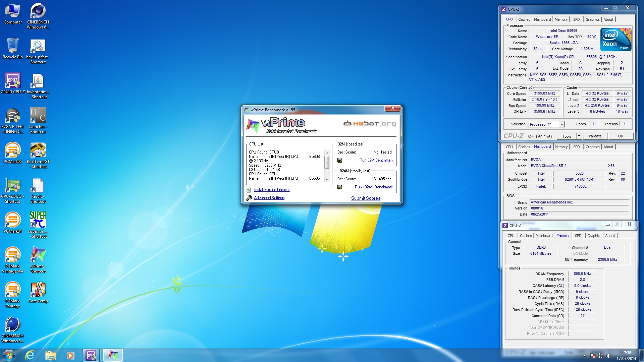Click the CPU List scrollbar thumb

point(327,162)
